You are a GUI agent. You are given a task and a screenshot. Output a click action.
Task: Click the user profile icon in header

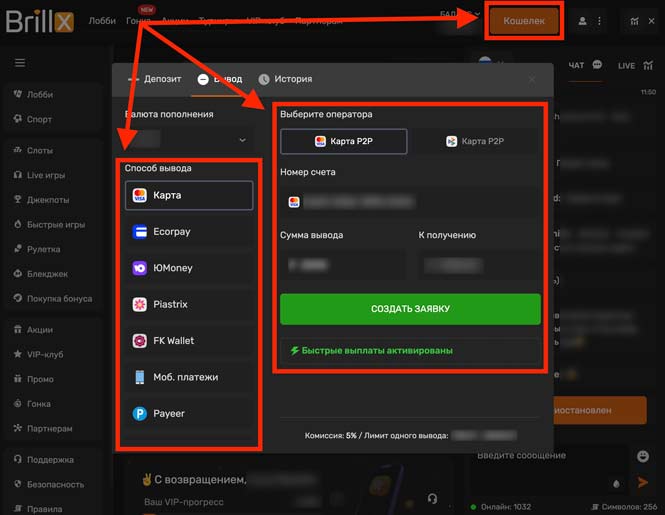(x=583, y=21)
